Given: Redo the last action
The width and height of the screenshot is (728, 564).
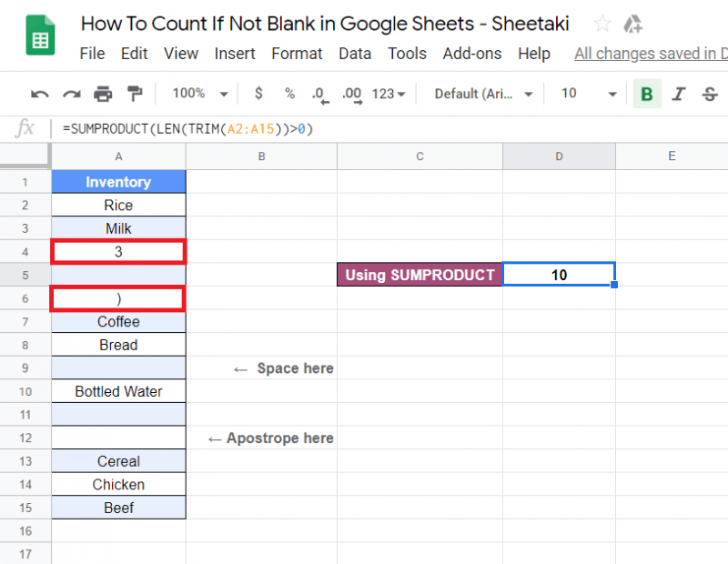Looking at the screenshot, I should point(71,94).
